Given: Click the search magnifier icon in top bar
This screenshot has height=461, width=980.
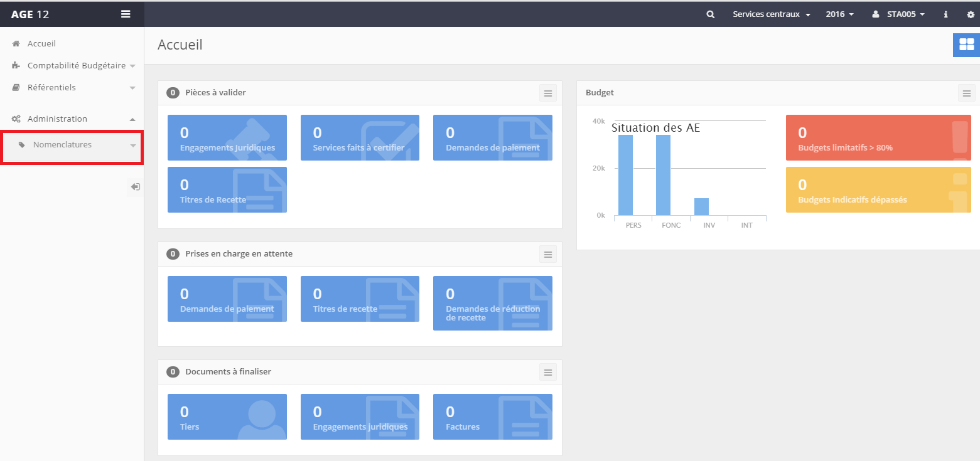Looking at the screenshot, I should pos(710,14).
